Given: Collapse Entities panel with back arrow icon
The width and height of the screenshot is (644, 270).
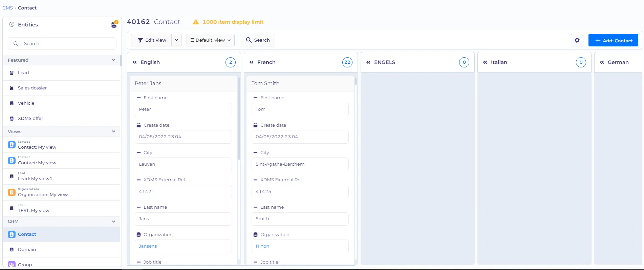Looking at the screenshot, I should coord(12,24).
